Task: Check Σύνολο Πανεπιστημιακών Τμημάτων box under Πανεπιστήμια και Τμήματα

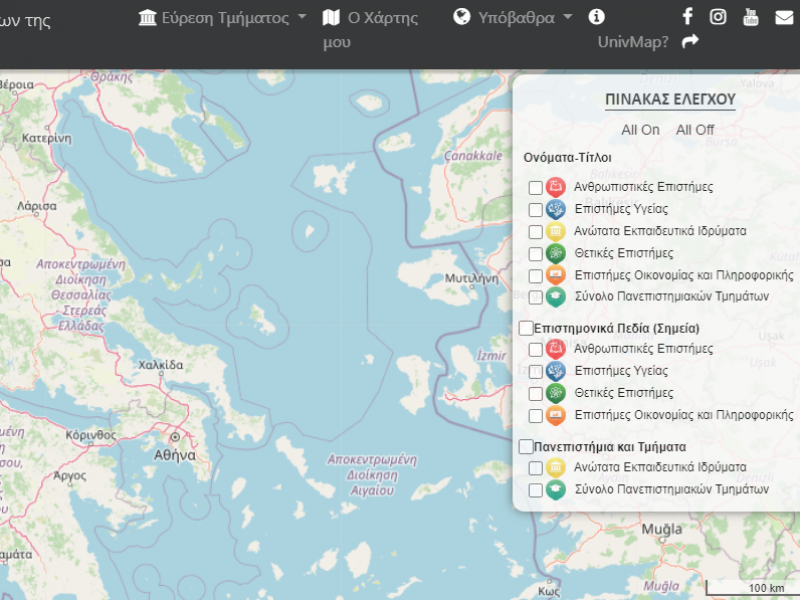Action: pos(535,490)
